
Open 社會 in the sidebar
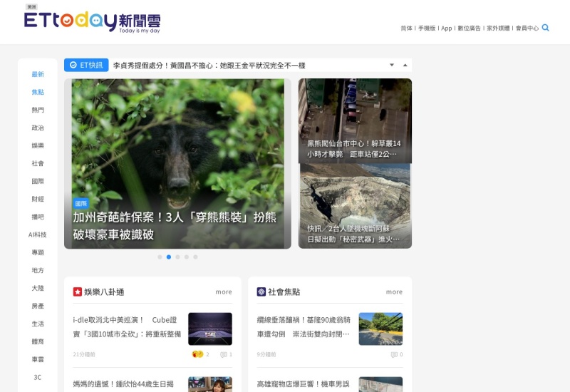[38, 163]
